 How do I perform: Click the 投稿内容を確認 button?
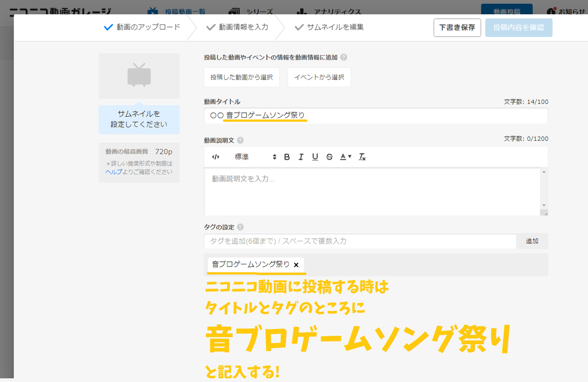519,27
